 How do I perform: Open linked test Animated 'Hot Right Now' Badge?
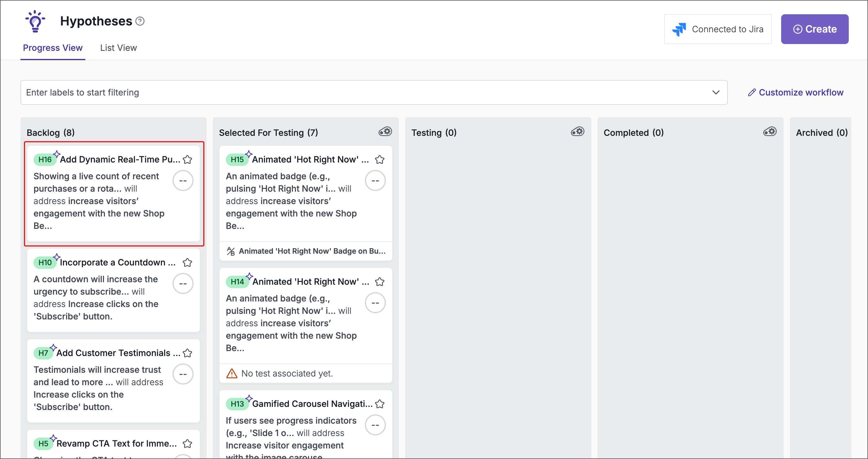[312, 251]
